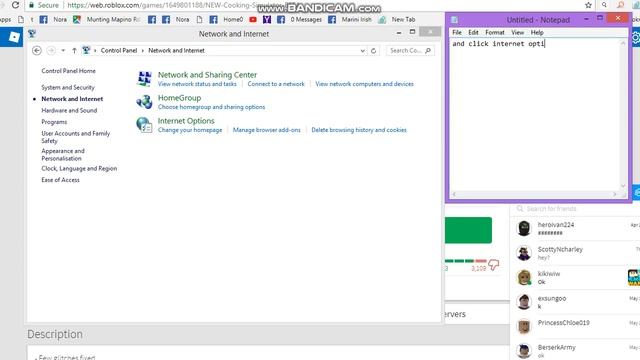Open System and Security category
The image size is (640, 360).
[68, 87]
